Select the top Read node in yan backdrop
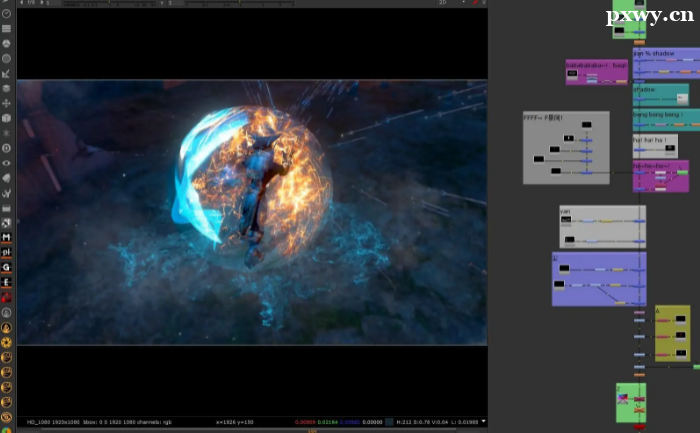This screenshot has height=433, width=700. 566,219
